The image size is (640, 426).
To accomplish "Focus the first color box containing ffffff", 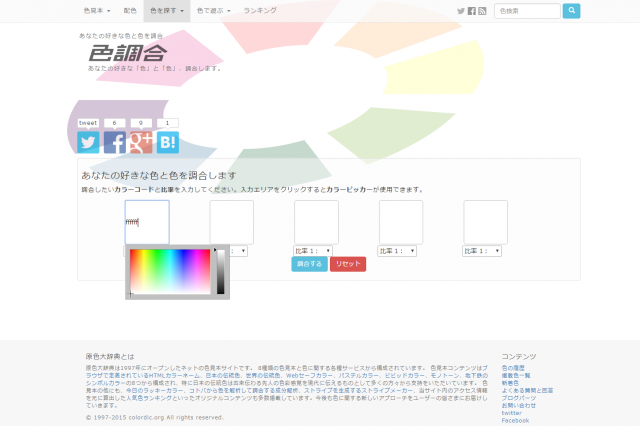I will [x=147, y=222].
